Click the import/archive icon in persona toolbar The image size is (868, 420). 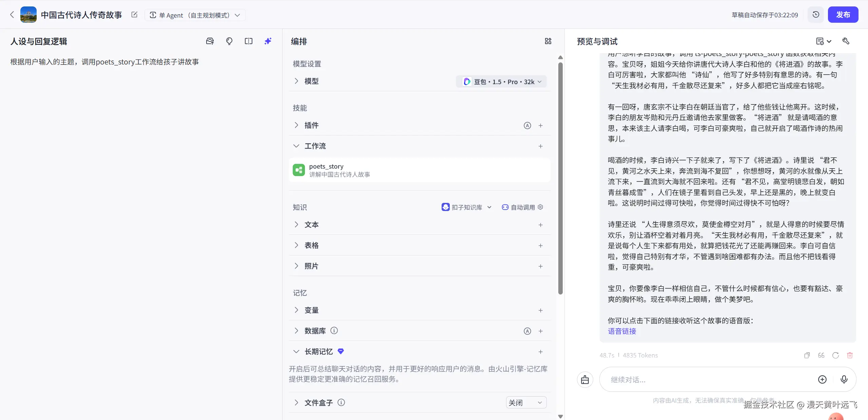coord(210,41)
